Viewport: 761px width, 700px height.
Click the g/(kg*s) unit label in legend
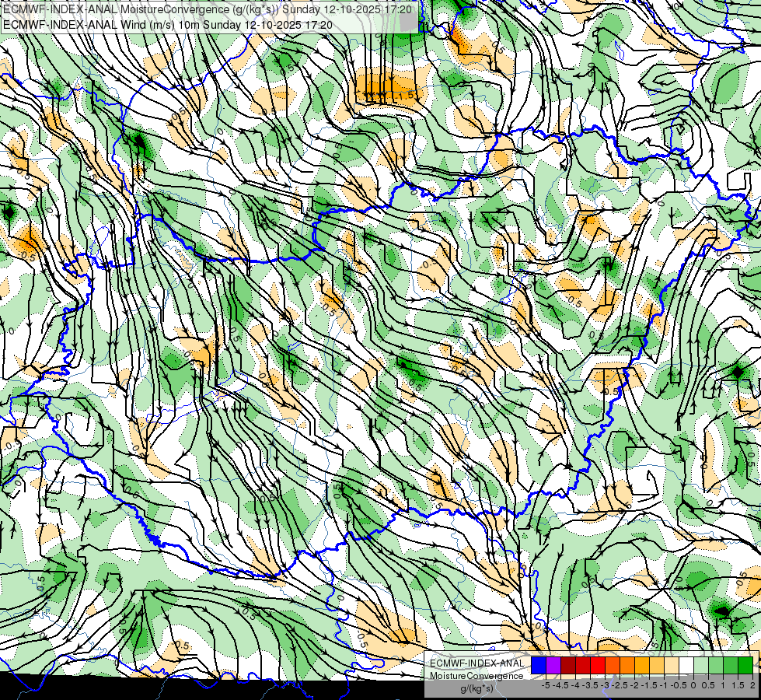[x=476, y=688]
